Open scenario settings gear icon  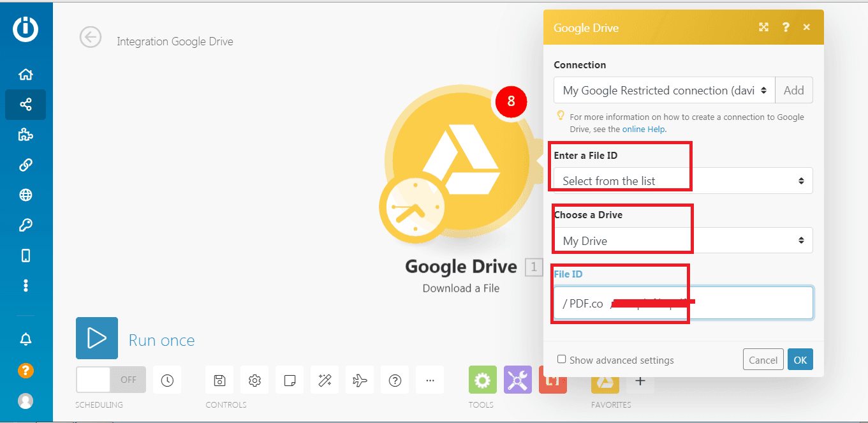254,380
